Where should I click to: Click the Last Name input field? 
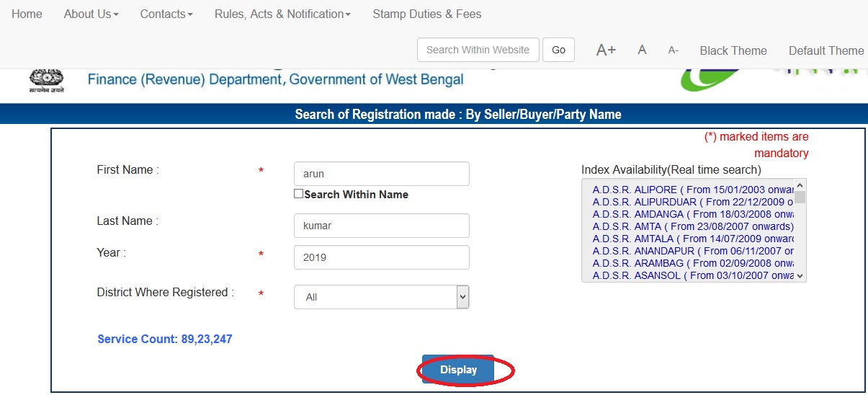click(381, 226)
